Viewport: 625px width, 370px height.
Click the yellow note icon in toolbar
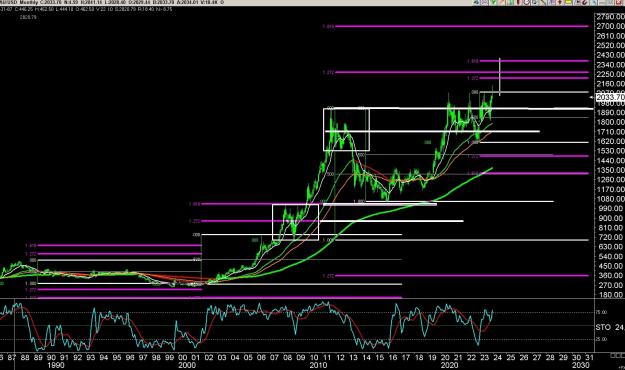pyautogui.click(x=568, y=2)
